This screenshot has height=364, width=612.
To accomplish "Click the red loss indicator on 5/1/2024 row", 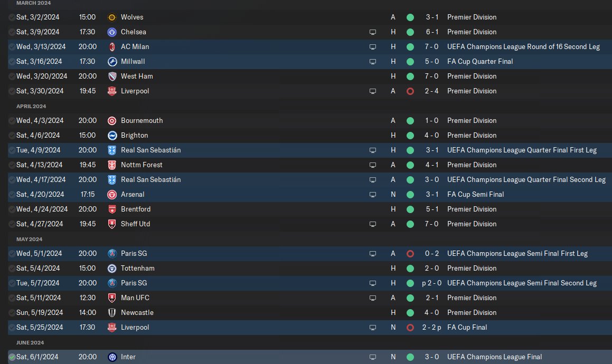I will coord(410,254).
